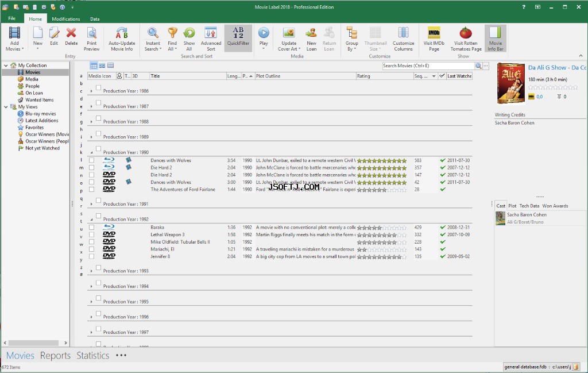The width and height of the screenshot is (588, 373).
Task: Create a New movie entry
Action: point(38,39)
